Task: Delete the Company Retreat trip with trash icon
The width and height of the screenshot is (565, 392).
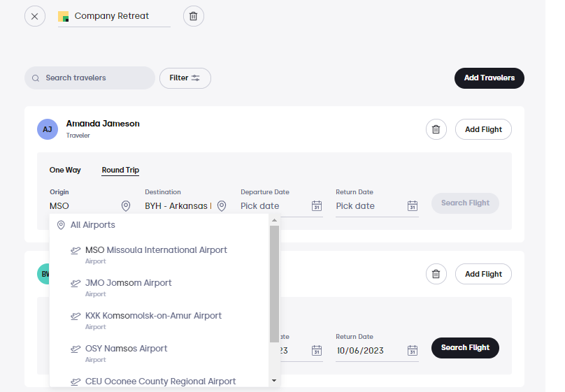Action: 194,16
